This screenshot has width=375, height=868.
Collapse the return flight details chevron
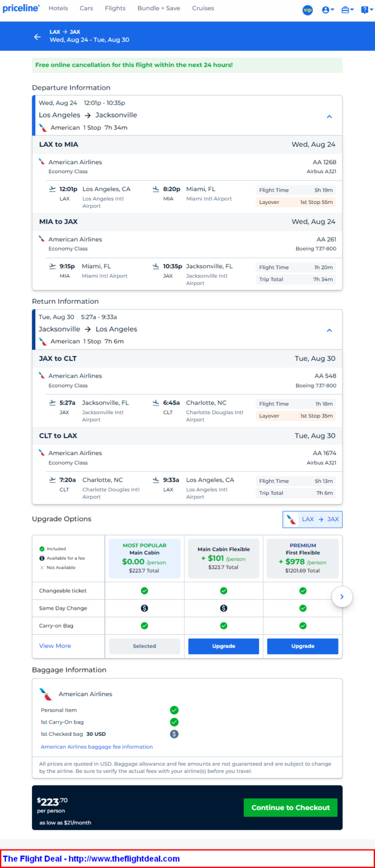[329, 331]
